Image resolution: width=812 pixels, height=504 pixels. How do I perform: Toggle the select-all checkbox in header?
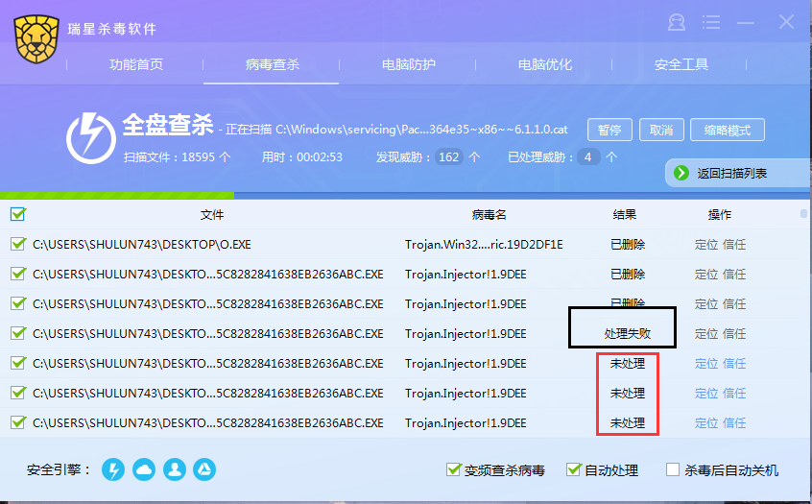point(18,214)
